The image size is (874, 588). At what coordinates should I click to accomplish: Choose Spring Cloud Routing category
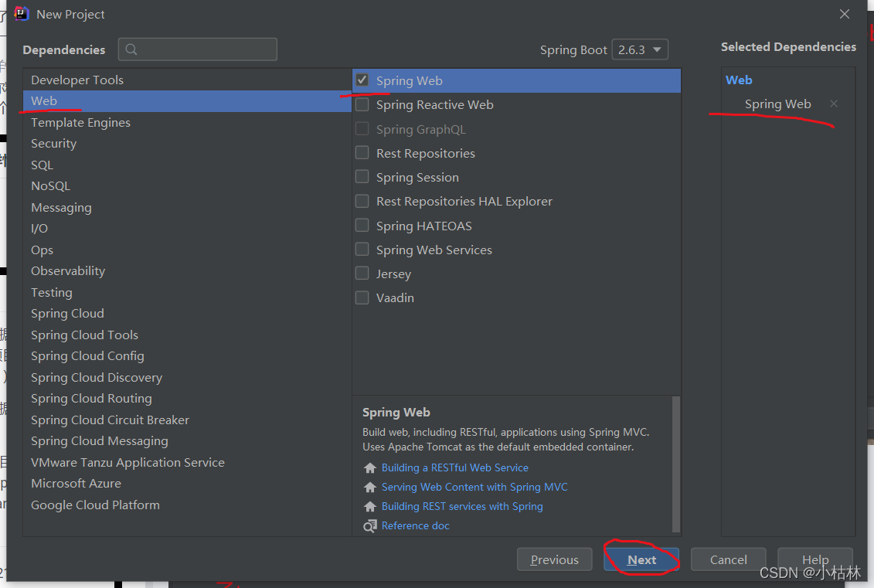point(187,399)
